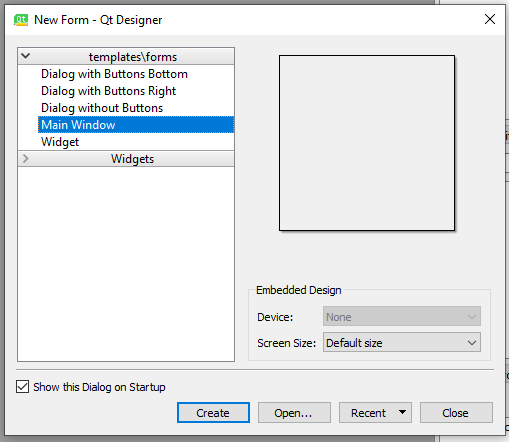Click the Create button
This screenshot has height=442, width=509.
(x=213, y=413)
